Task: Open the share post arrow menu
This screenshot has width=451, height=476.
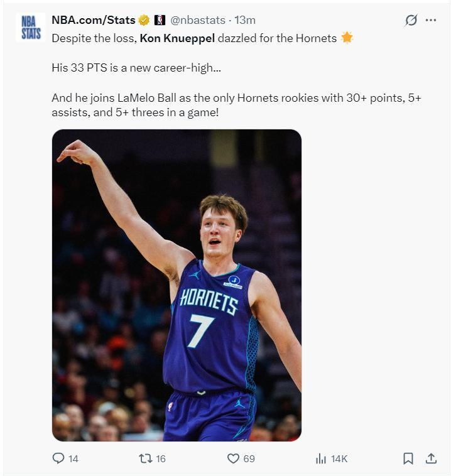Action: point(431,458)
